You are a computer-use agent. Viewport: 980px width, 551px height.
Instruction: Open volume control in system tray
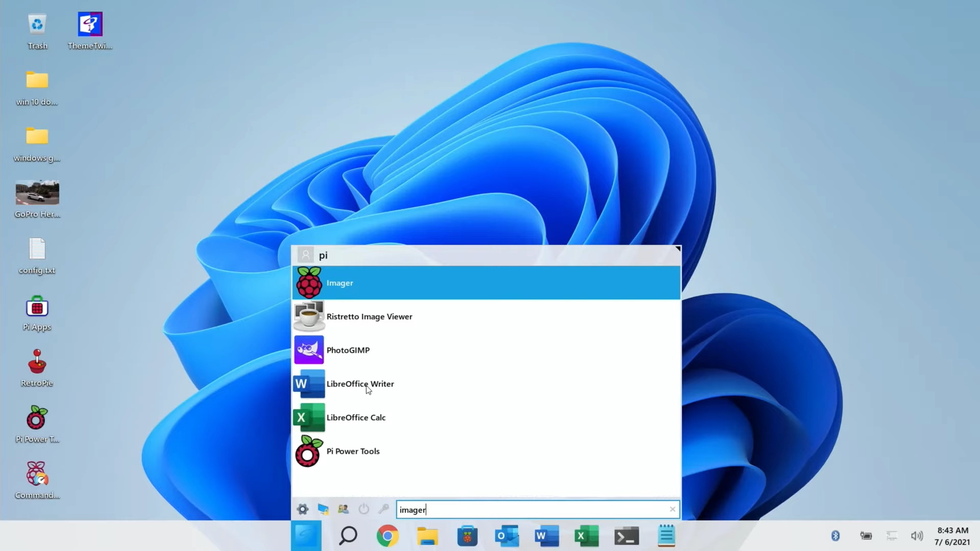coord(917,536)
